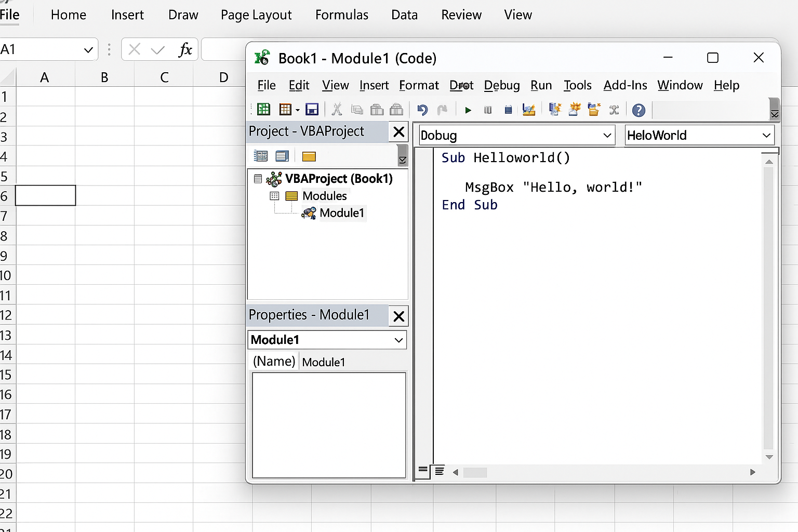Open the VBA editor File menu

pyautogui.click(x=267, y=85)
